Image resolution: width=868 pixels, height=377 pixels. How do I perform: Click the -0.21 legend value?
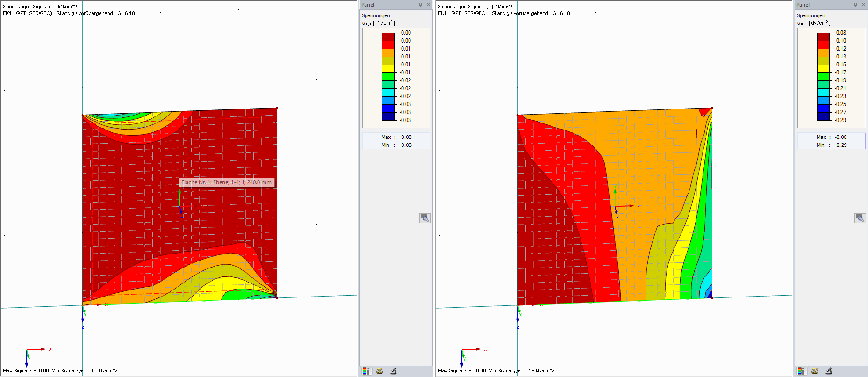pos(840,88)
